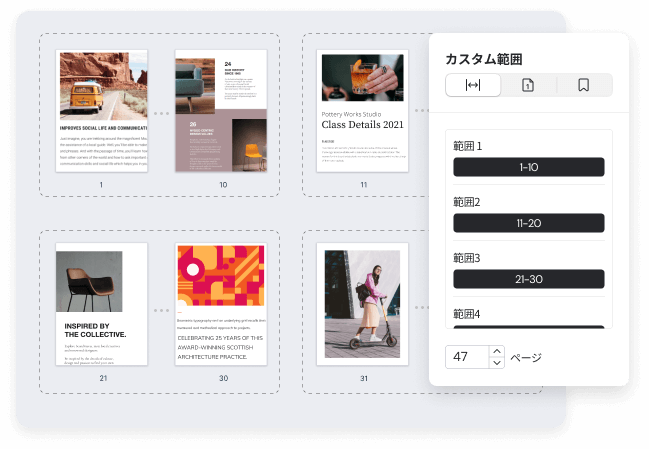Select page 10 thumbnail with furniture layout
Image resolution: width=649 pixels, height=449 pixels.
pyautogui.click(x=221, y=111)
